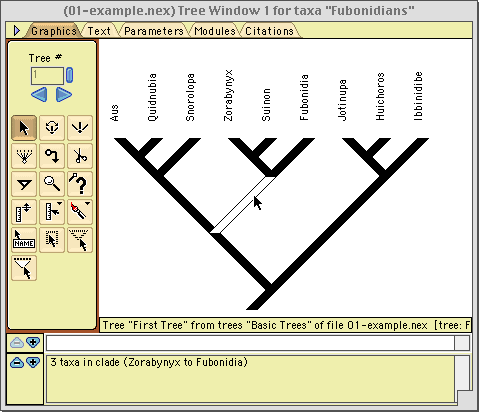Open the paintbrush branch coloring tool dropdown
Viewport: 479px width, 412px height.
tap(87, 203)
